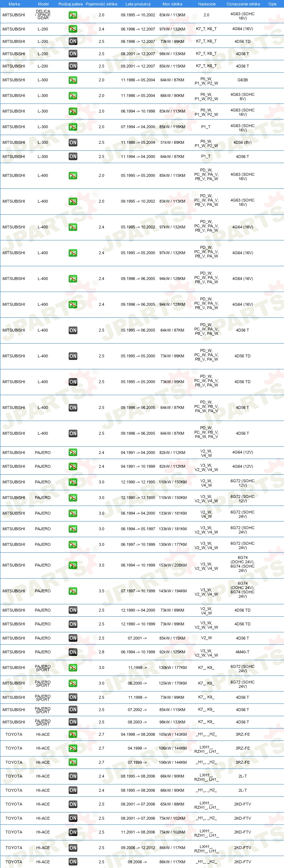Click petrol icon in L-300 G63B row
284x868 pixels.
73,80
